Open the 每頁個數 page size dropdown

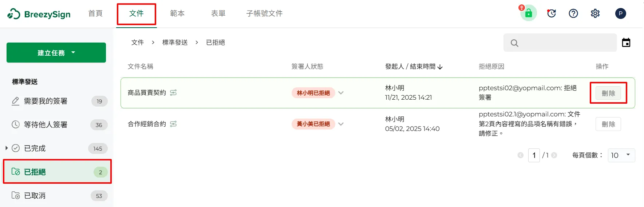(x=621, y=155)
